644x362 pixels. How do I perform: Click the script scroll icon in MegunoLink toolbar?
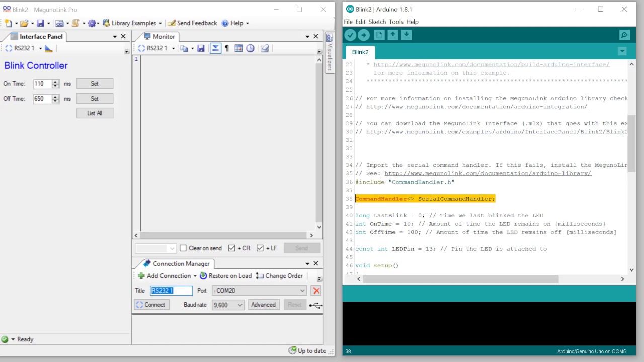point(75,23)
